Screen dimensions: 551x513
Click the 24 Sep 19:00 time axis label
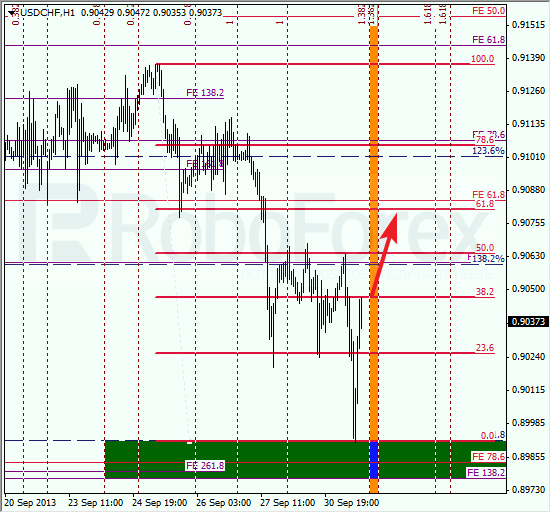[x=160, y=503]
